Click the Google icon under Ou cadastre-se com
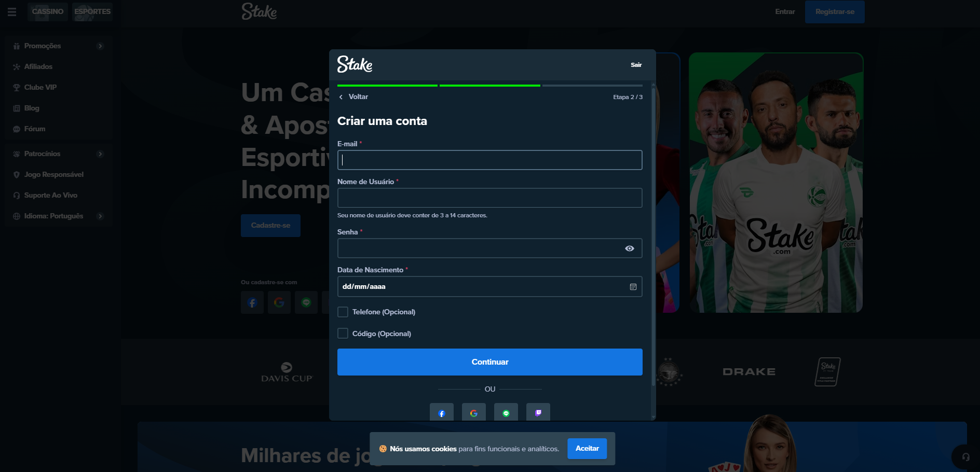This screenshot has width=980, height=472. (x=279, y=302)
